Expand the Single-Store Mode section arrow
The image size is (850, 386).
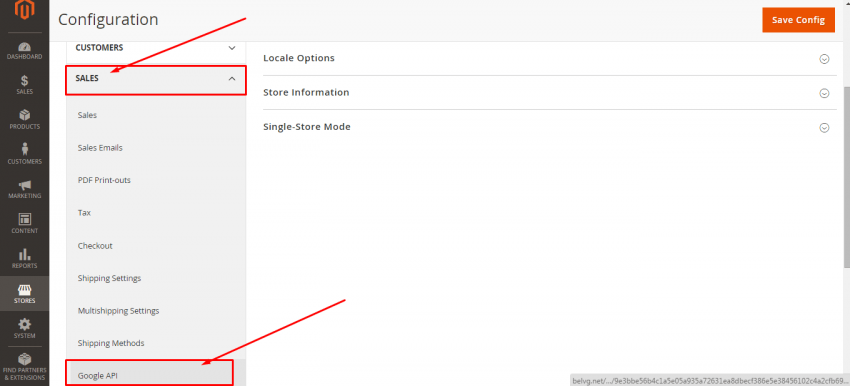[x=824, y=128]
